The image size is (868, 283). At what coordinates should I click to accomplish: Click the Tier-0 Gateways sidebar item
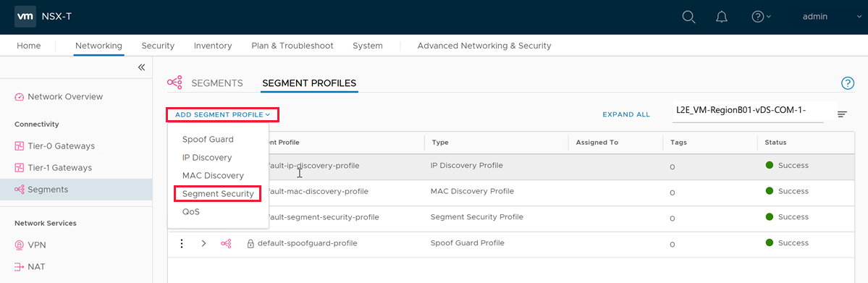[54, 146]
